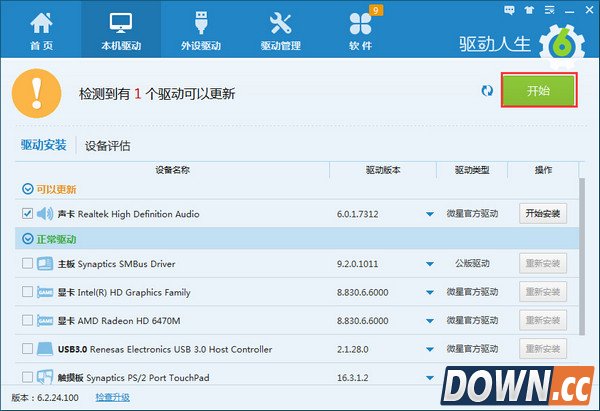Click the 驱动人生 6 gear logo

[x=562, y=46]
